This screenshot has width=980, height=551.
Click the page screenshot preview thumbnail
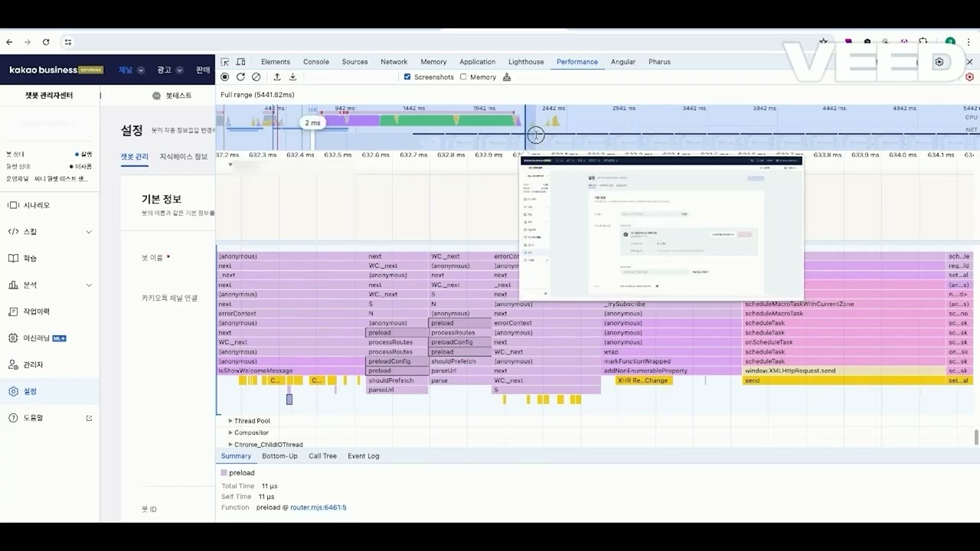click(661, 229)
